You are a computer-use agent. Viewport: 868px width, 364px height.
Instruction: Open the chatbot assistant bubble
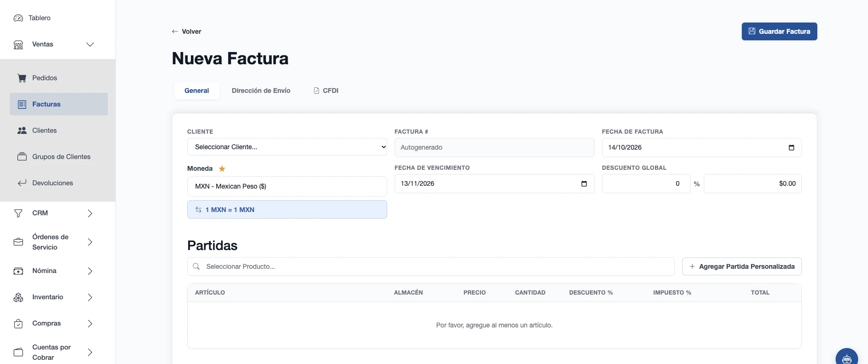pos(847,358)
